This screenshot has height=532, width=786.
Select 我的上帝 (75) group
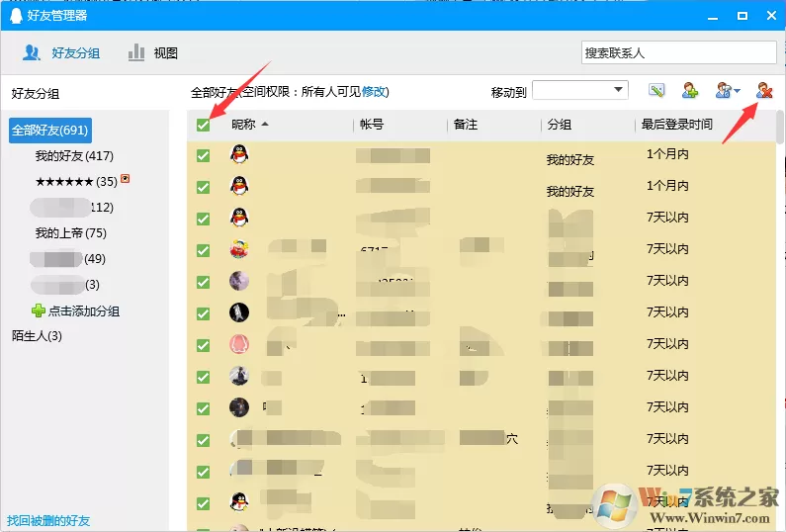[70, 233]
